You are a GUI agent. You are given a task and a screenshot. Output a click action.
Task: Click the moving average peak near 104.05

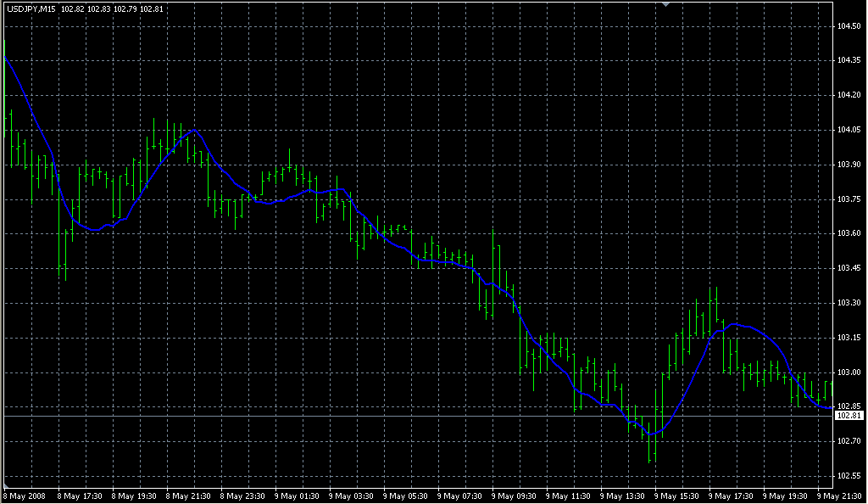coord(195,130)
